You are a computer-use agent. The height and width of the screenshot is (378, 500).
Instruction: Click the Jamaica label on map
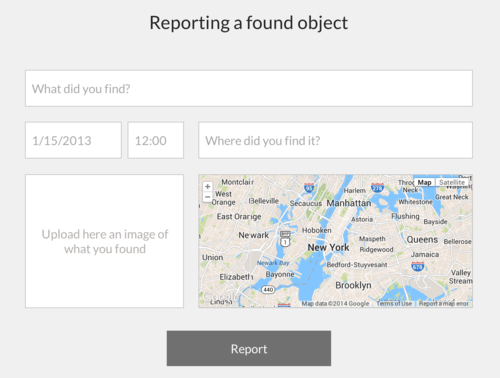[425, 254]
